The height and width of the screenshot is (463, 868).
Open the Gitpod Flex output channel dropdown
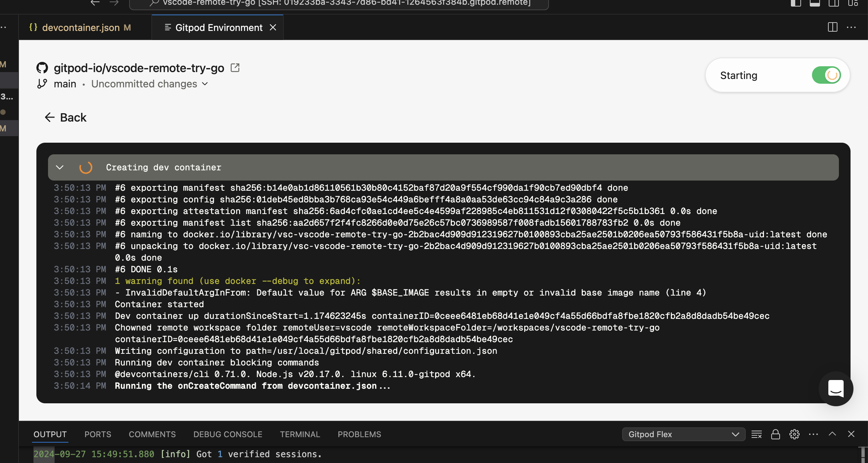[684, 434]
